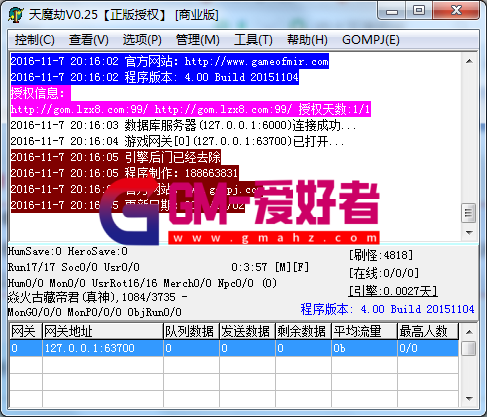
Task: Open the 控制(C) menu
Action: pos(35,40)
